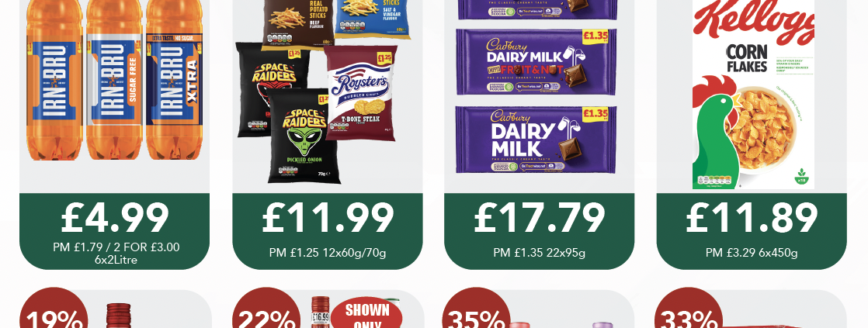Select the plain Cadbury Dairy Milk bar
The width and height of the screenshot is (868, 328).
coord(536,140)
